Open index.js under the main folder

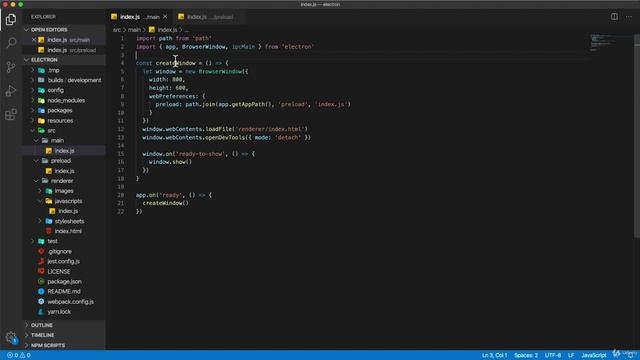(64, 151)
